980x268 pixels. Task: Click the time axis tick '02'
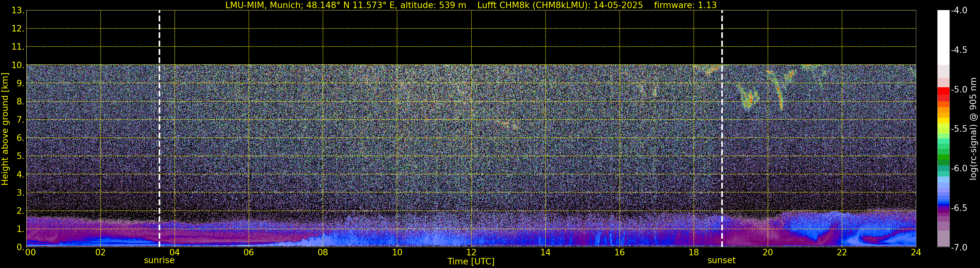pos(100,252)
